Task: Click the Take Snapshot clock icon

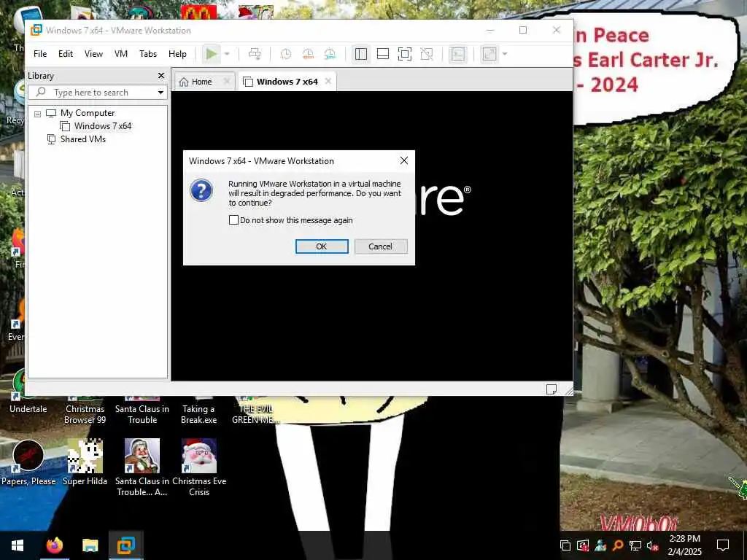Action: pos(285,54)
